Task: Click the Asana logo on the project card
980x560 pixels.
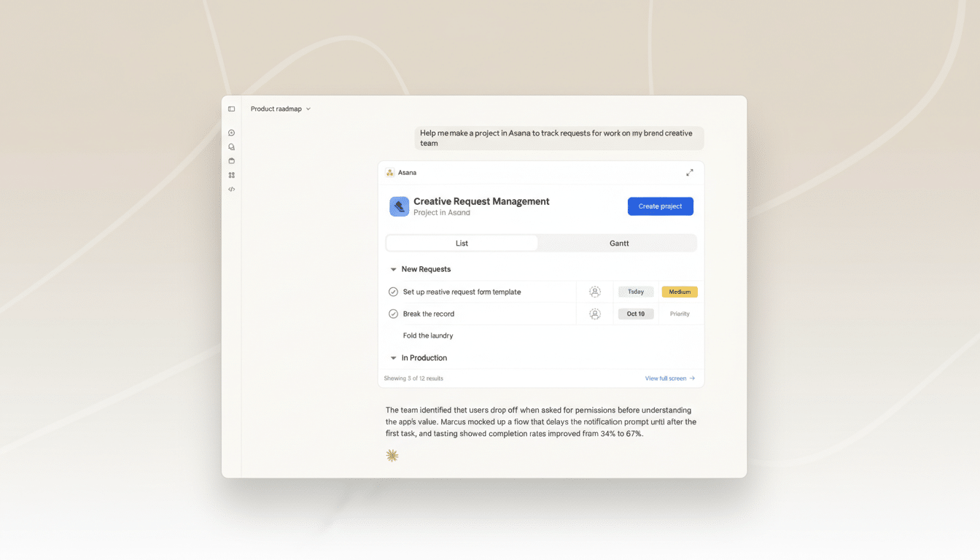Action: [x=390, y=172]
